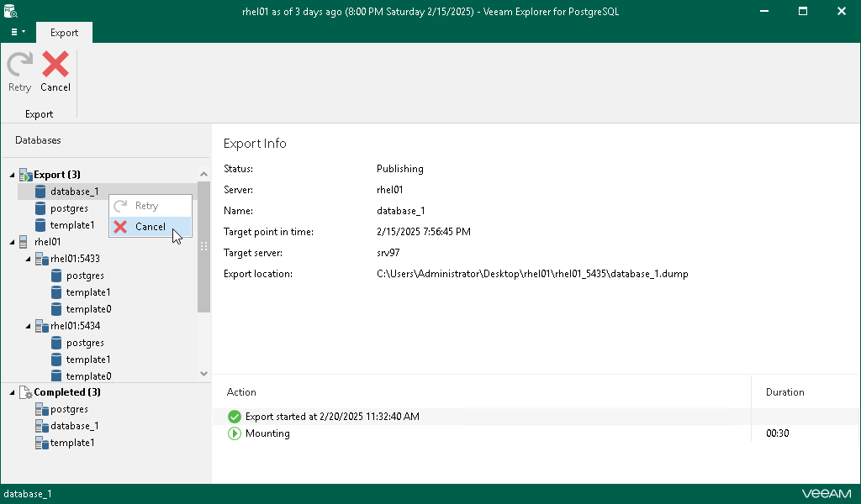Click the Veeam Explorer app icon in title bar
Viewport: 861px width, 504px height.
[x=11, y=12]
